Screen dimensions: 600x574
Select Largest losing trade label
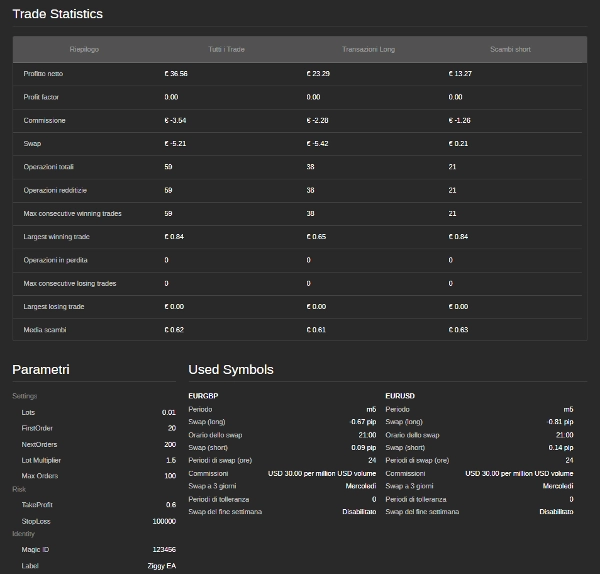click(x=54, y=307)
